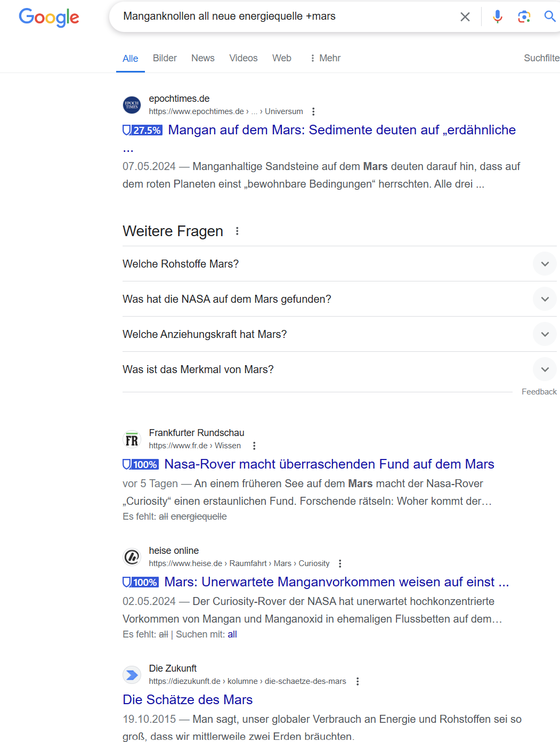Click the 100% badge on heise result
Screen dimensions: 560x742
point(141,582)
